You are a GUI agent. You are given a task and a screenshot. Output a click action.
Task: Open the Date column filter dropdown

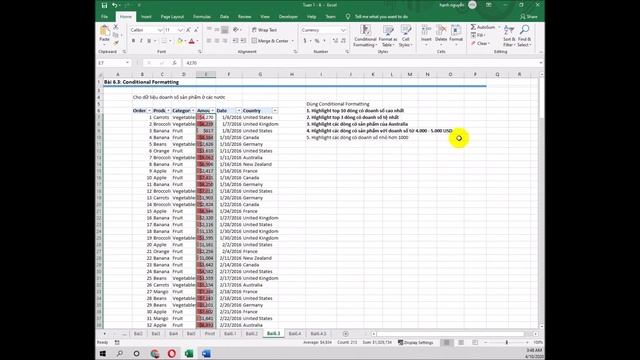point(239,111)
